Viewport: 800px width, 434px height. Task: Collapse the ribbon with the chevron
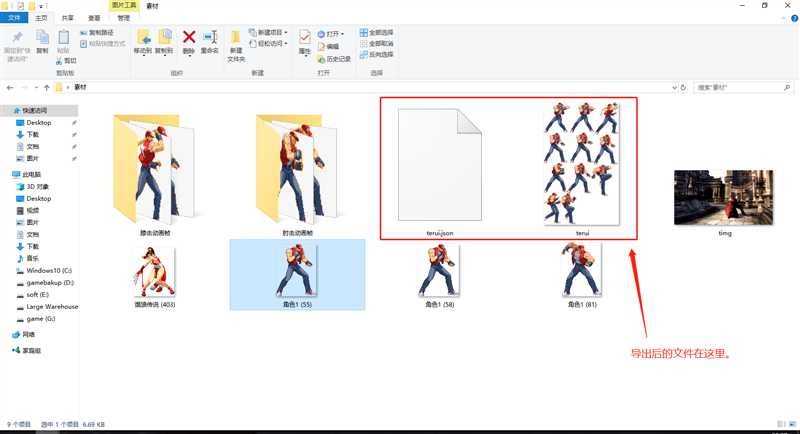click(x=784, y=18)
